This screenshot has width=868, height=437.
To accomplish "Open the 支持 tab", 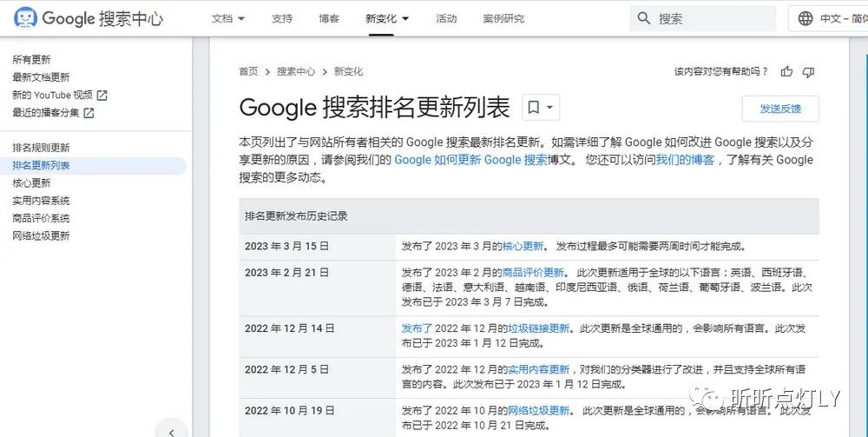I will click(282, 18).
